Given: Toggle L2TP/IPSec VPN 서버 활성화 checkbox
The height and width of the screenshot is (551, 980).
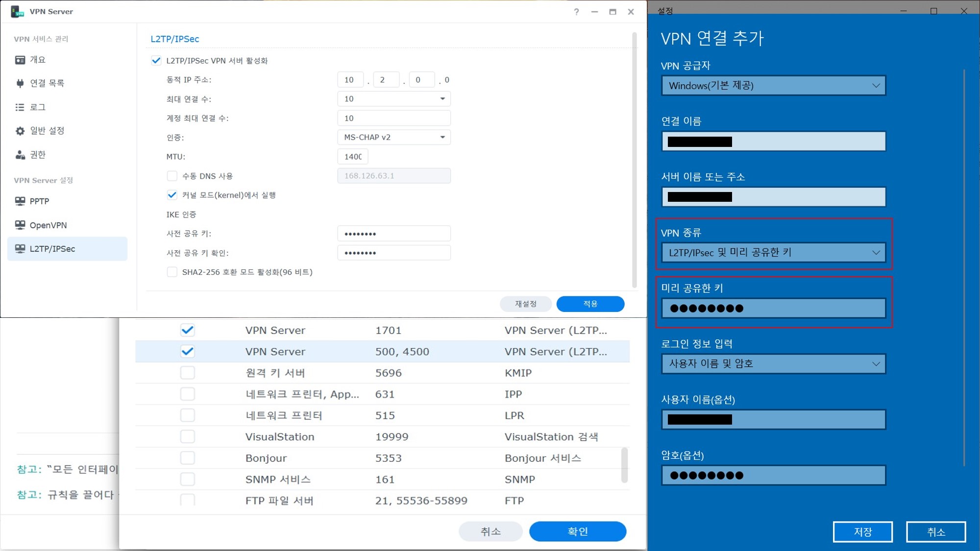Looking at the screenshot, I should [156, 61].
